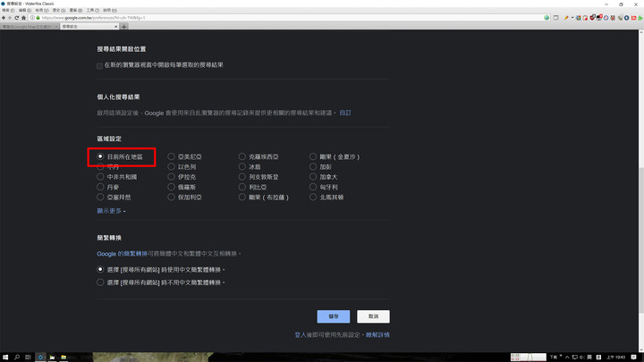Open the Windows notification center icon
Viewport: 644px width, 362px height.
click(634, 357)
